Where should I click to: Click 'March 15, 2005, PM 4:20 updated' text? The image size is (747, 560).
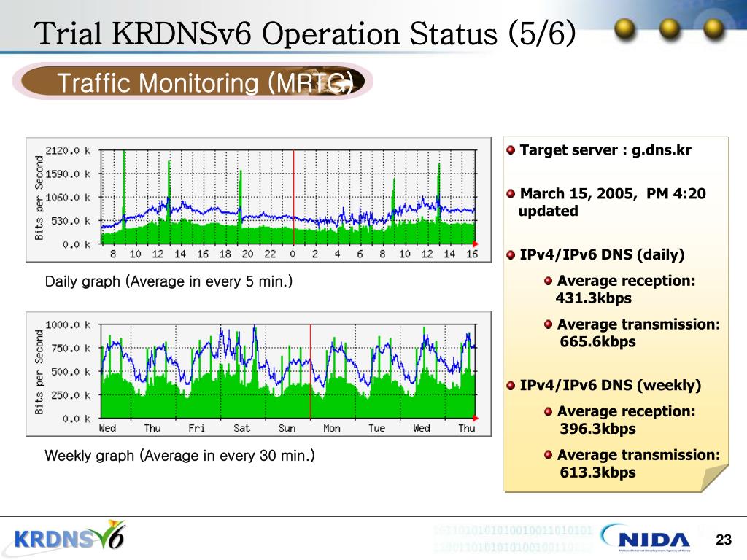tap(613, 202)
